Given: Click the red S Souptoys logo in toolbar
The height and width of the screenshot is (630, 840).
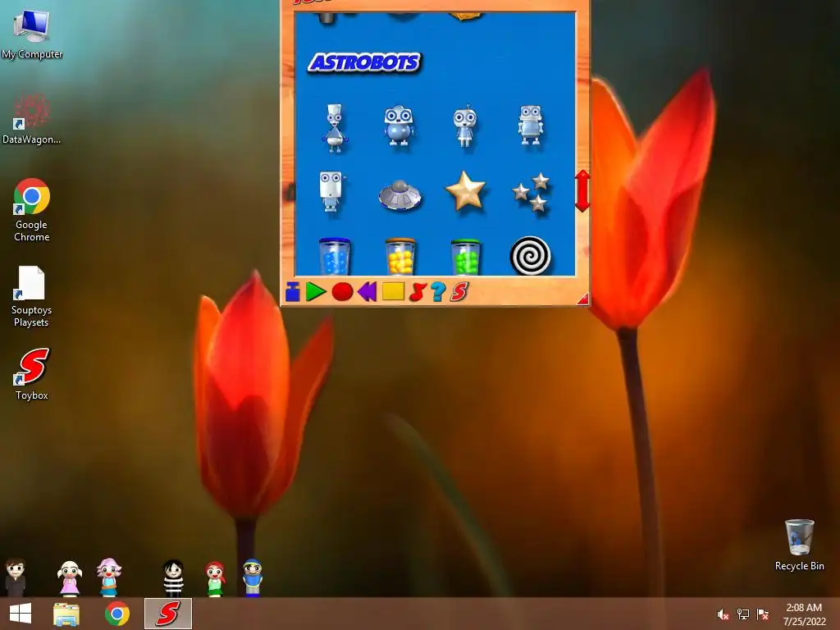Looking at the screenshot, I should tap(459, 291).
